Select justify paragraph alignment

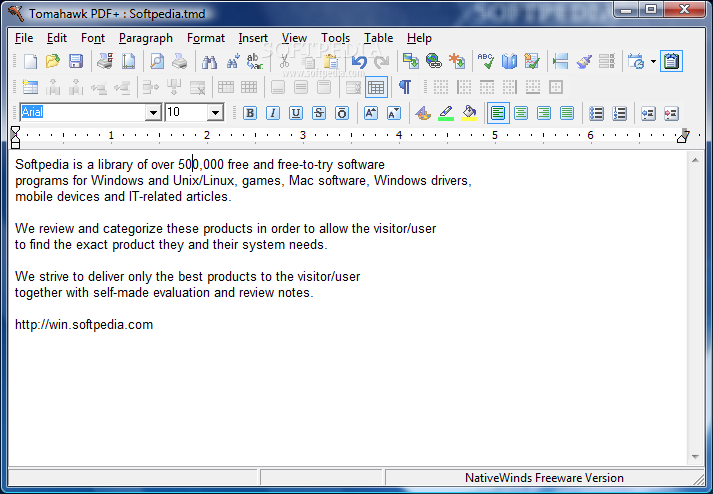click(x=567, y=113)
